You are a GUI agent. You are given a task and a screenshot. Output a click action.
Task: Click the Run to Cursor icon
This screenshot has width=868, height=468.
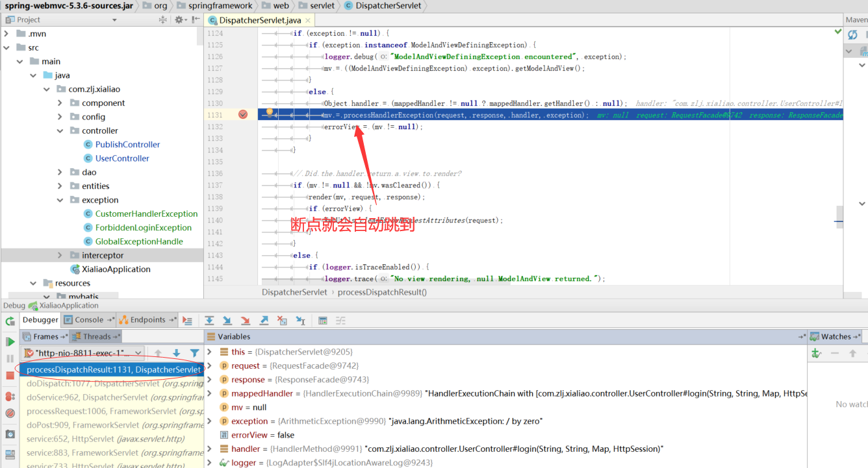(x=300, y=320)
